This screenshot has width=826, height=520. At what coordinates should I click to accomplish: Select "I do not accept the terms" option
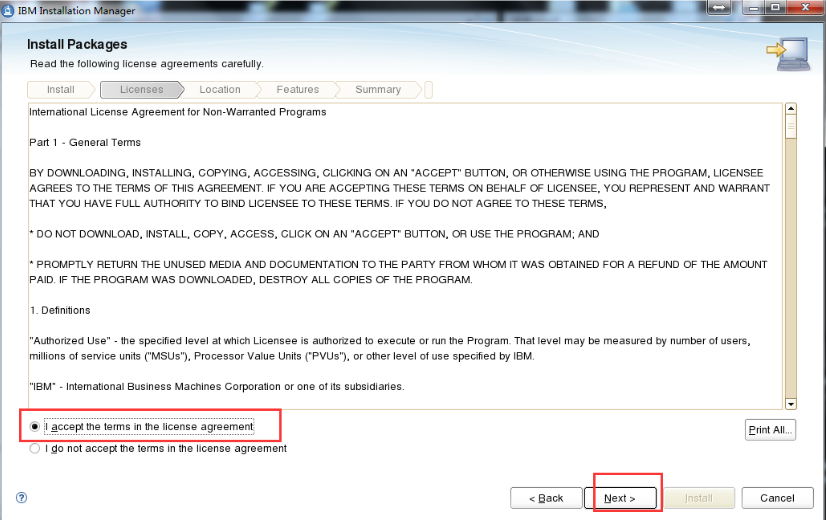[x=35, y=448]
